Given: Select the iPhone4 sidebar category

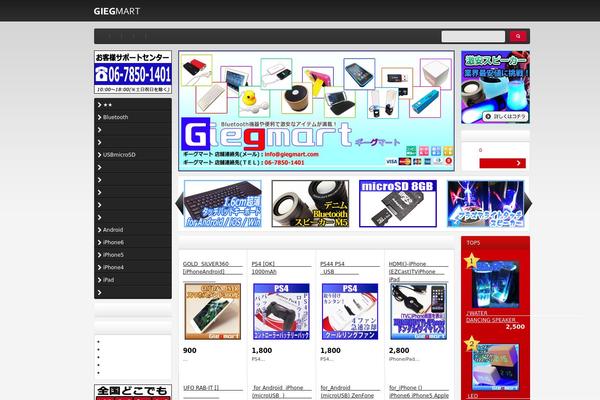Looking at the screenshot, I should click(113, 267).
